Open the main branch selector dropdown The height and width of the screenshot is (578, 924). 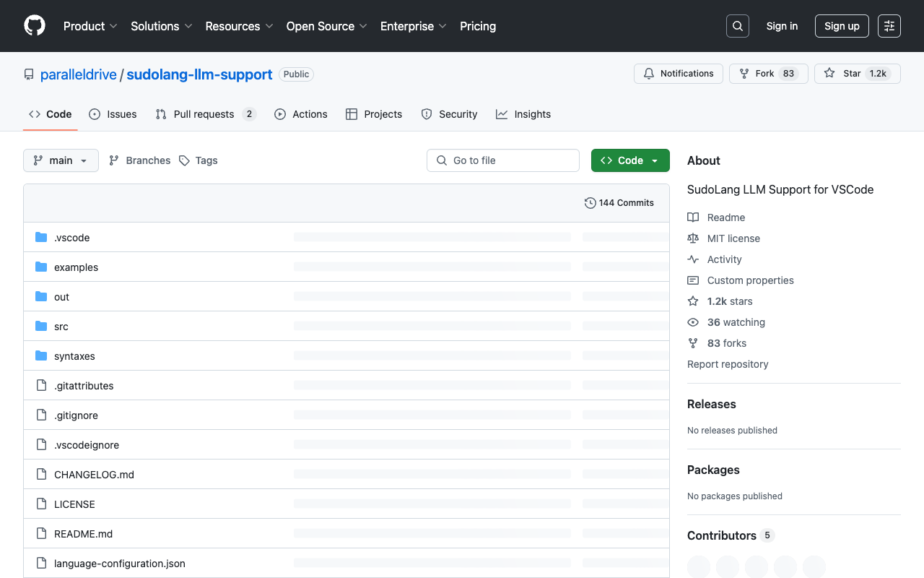tap(61, 160)
